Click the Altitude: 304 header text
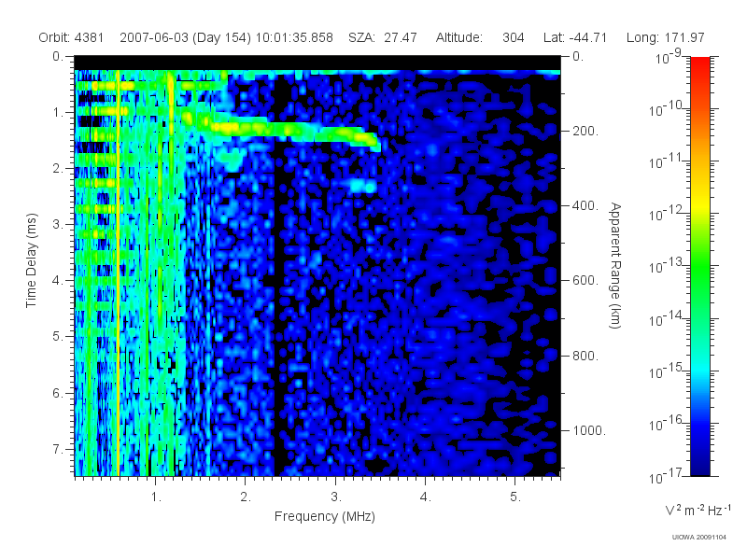 point(480,37)
